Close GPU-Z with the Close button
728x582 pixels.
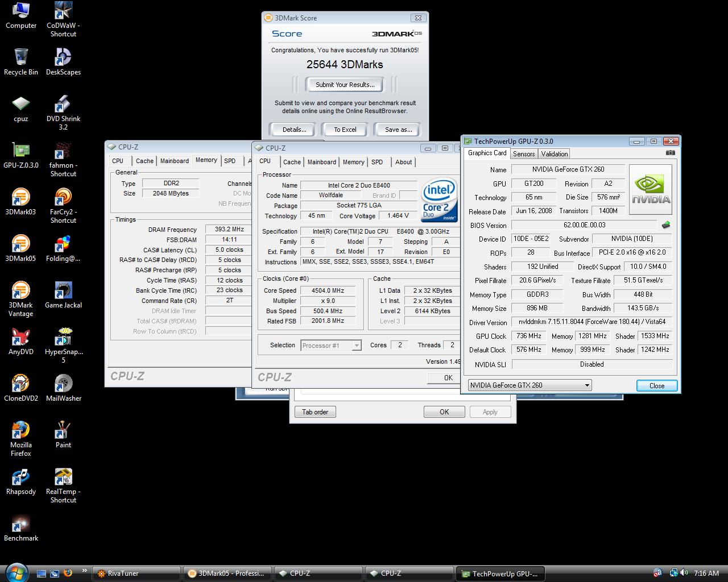click(x=657, y=385)
